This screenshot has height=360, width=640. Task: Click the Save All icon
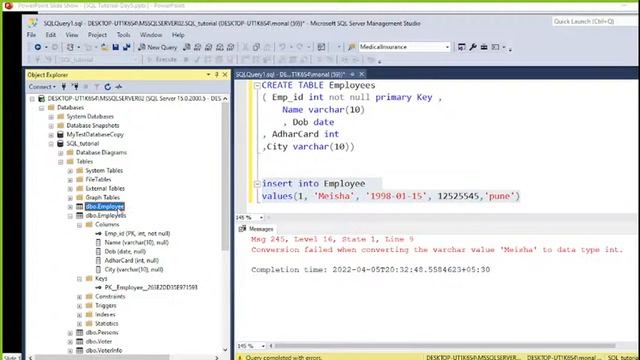click(127, 47)
